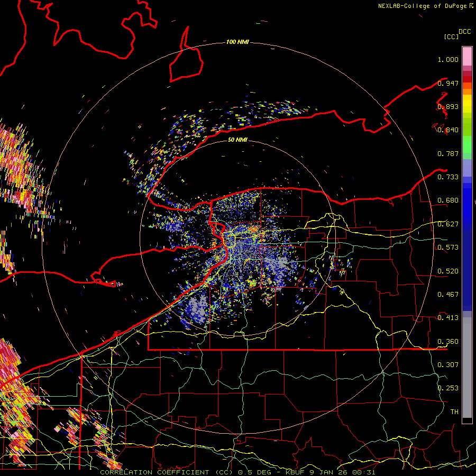Viewport: 476px width, 476px height.
Task: Pick the pink segment of the color scale
Action: pyautogui.click(x=467, y=56)
